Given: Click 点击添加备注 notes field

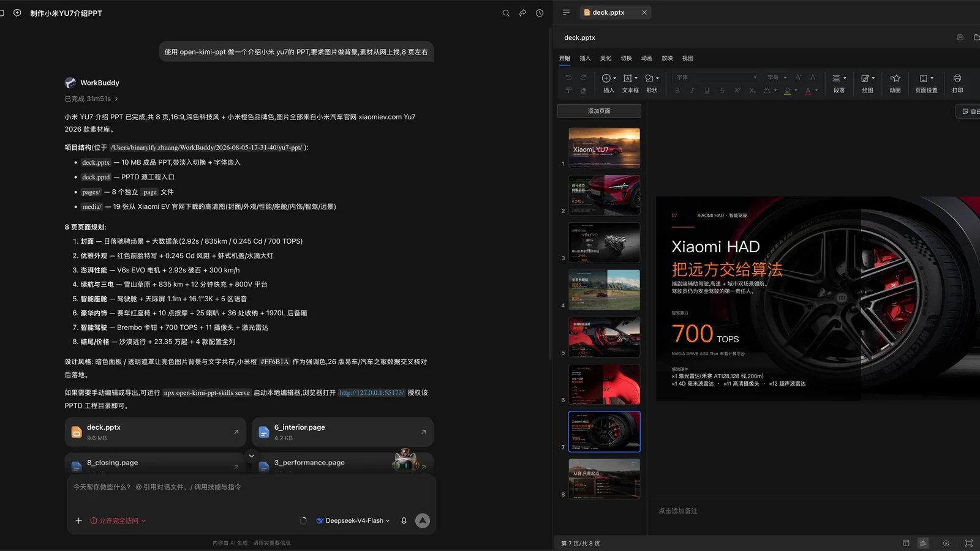Looking at the screenshot, I should coord(678,511).
